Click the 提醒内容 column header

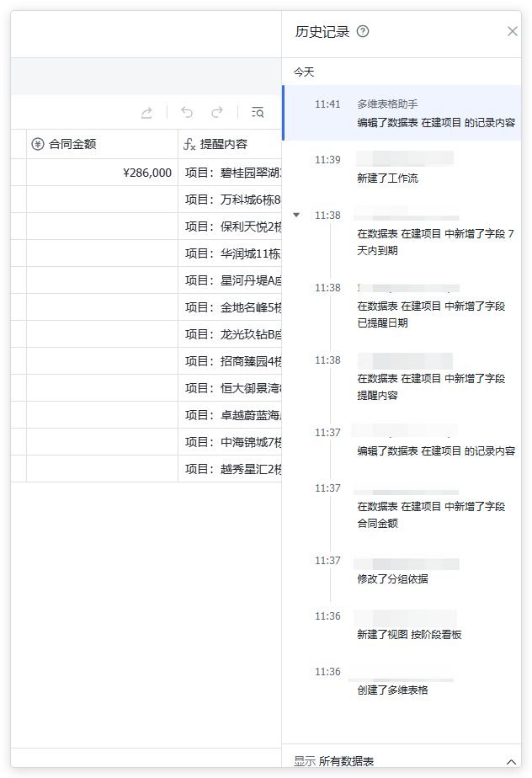pos(230,144)
